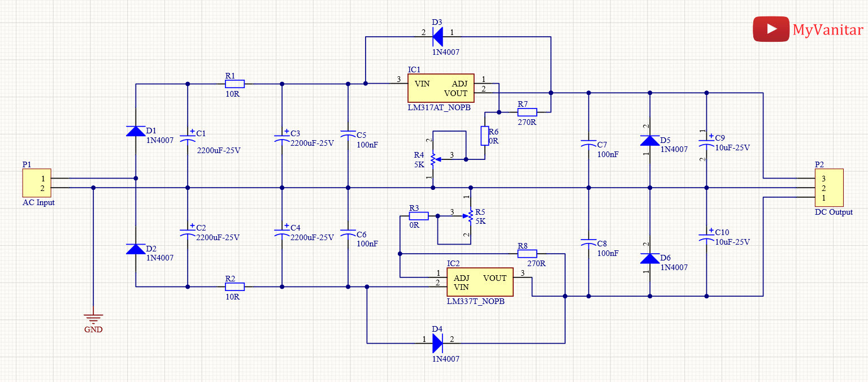This screenshot has width=868, height=382.
Task: Click the IC1 LM317AT regulator block
Action: point(441,88)
